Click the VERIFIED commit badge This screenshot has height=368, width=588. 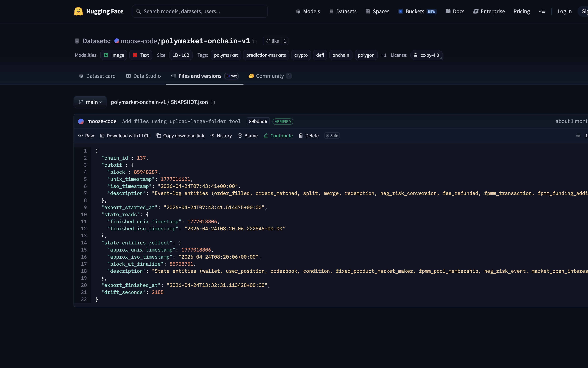pos(283,121)
